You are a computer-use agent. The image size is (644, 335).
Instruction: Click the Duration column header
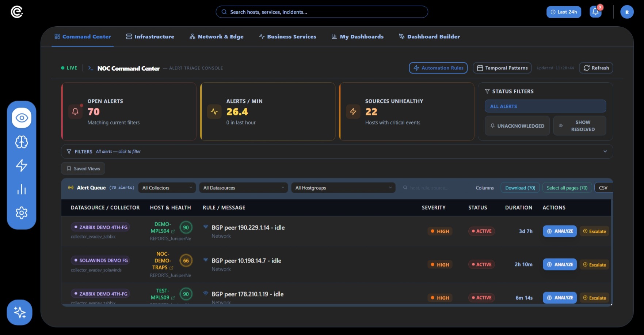[x=519, y=207]
